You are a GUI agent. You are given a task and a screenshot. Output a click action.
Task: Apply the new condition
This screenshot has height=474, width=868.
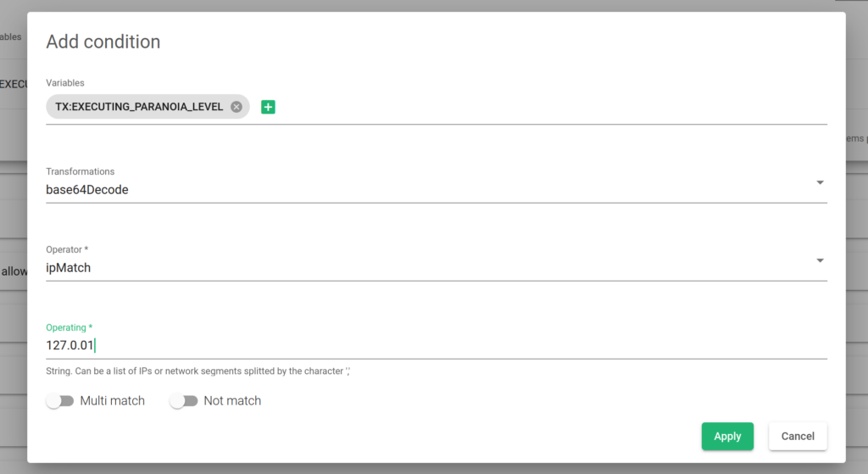[727, 437]
